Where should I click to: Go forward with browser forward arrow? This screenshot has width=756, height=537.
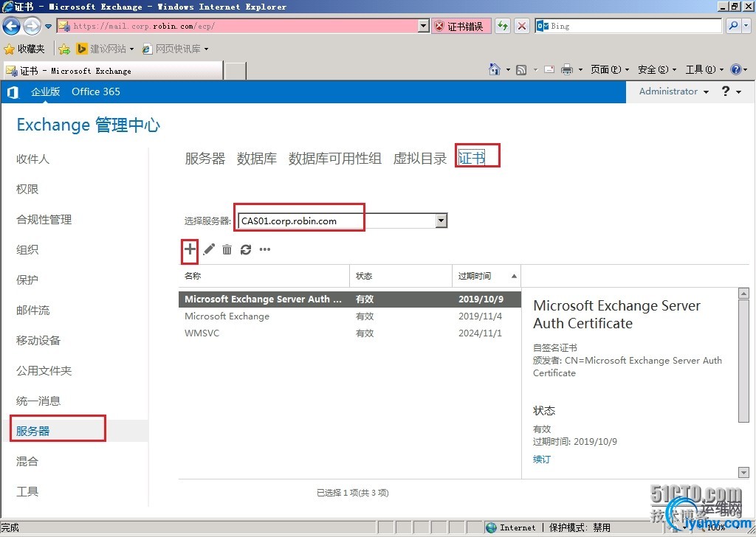point(32,26)
